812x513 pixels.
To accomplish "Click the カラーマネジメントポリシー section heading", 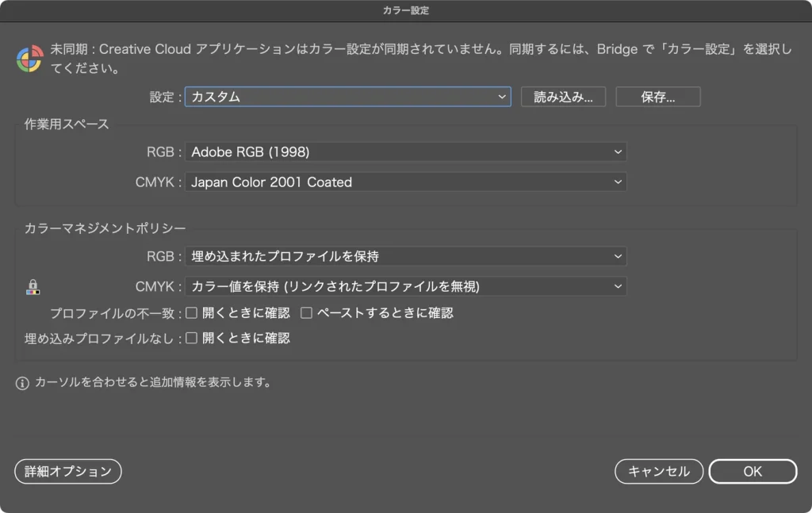I will tap(105, 228).
